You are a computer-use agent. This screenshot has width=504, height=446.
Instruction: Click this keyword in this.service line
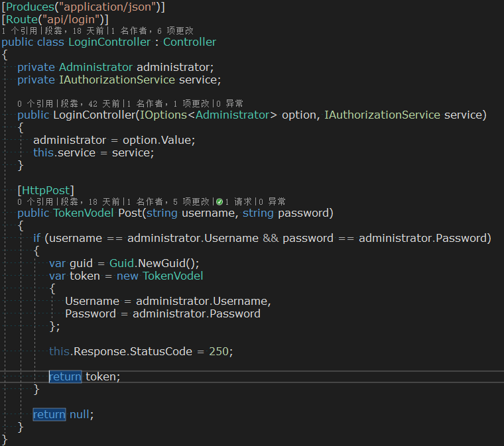click(x=43, y=152)
